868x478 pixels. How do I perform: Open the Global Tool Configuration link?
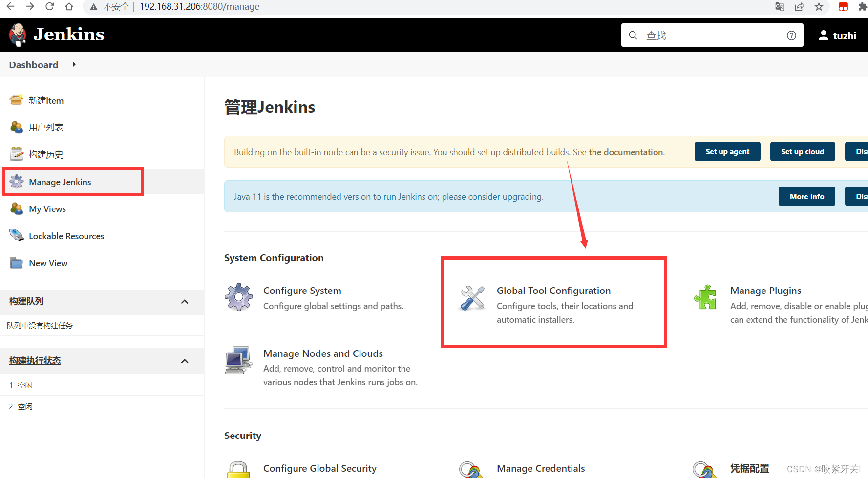tap(553, 291)
